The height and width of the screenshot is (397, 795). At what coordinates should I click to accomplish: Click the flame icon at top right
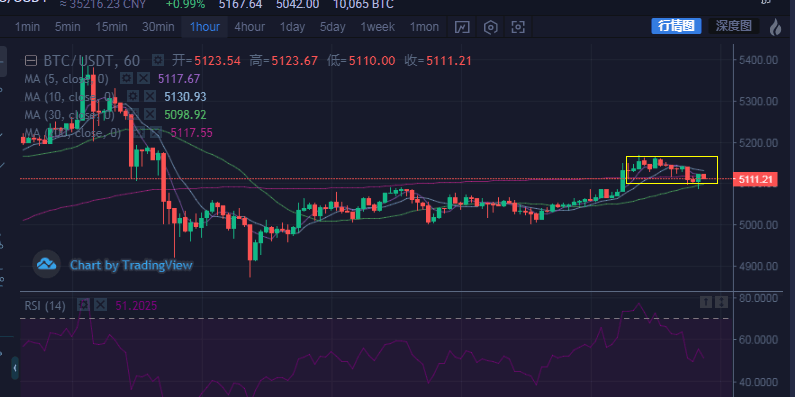click(x=775, y=27)
